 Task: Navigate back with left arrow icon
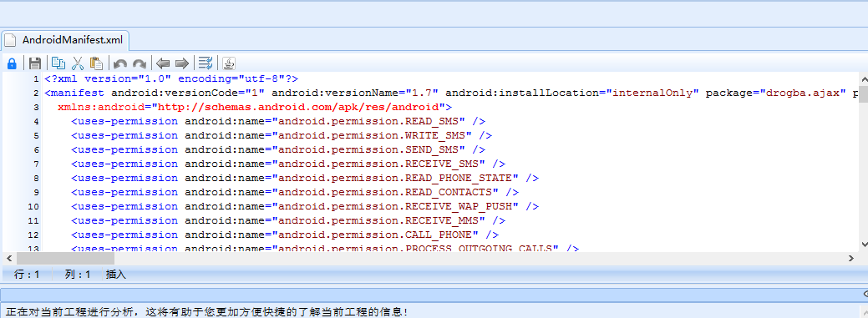coord(163,63)
